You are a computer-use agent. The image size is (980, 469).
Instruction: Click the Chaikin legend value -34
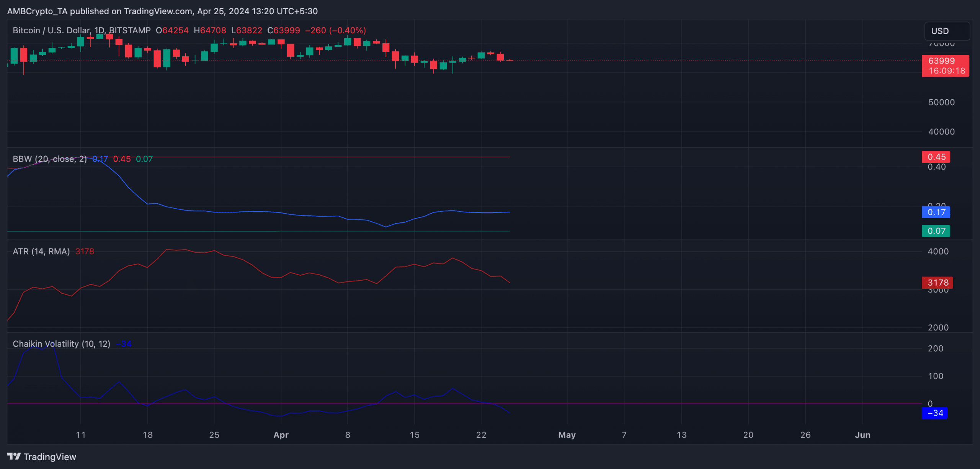pyautogui.click(x=124, y=344)
